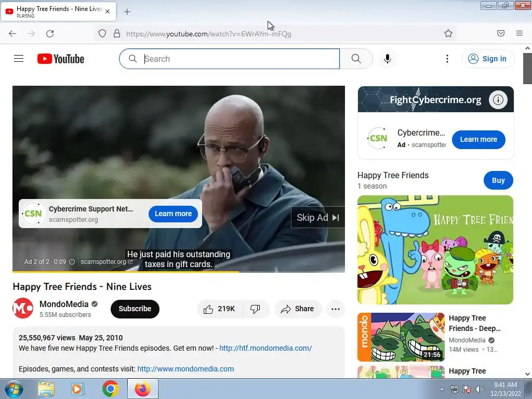The height and width of the screenshot is (399, 532).
Task: Open the volume speaker tray icon
Action: pyautogui.click(x=480, y=389)
